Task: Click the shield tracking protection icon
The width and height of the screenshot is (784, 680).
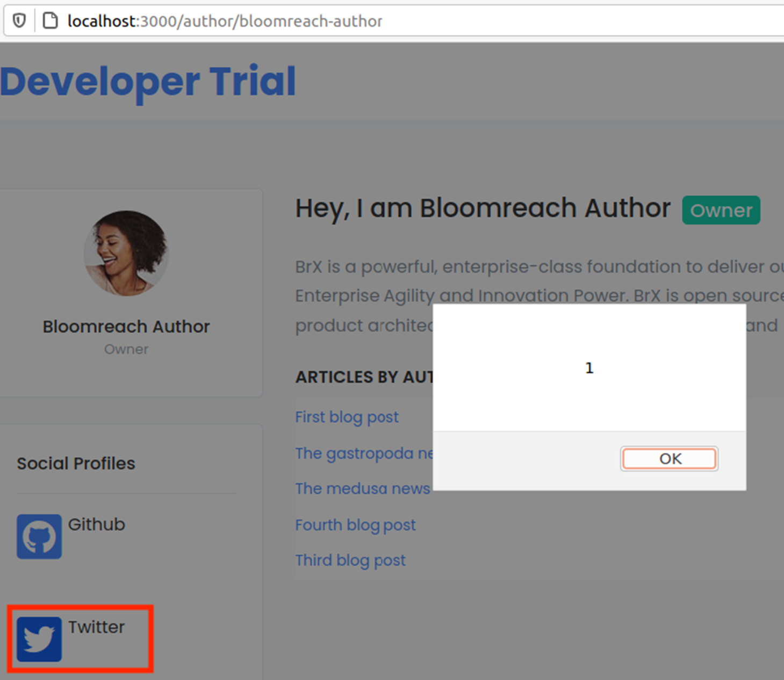Action: tap(19, 21)
